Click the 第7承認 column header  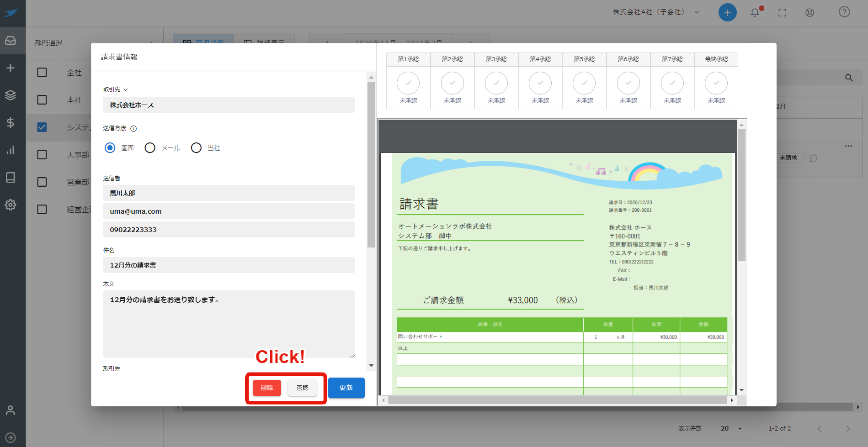(672, 59)
